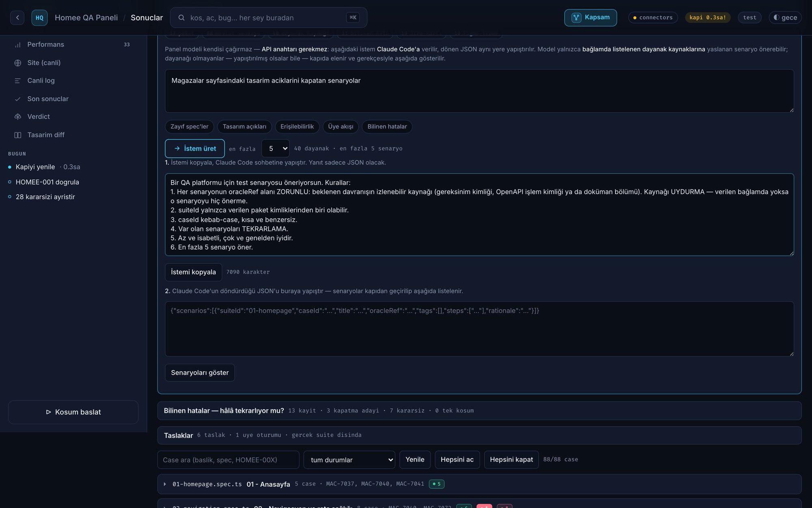Click the Hepsini kapat button
The height and width of the screenshot is (508, 812).
(x=511, y=459)
